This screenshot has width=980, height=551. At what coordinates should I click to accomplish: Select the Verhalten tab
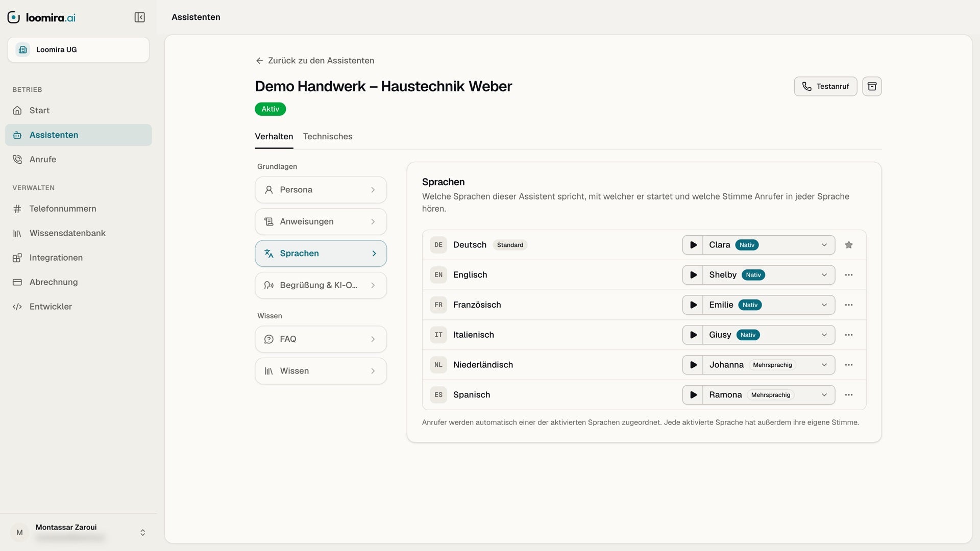click(274, 137)
